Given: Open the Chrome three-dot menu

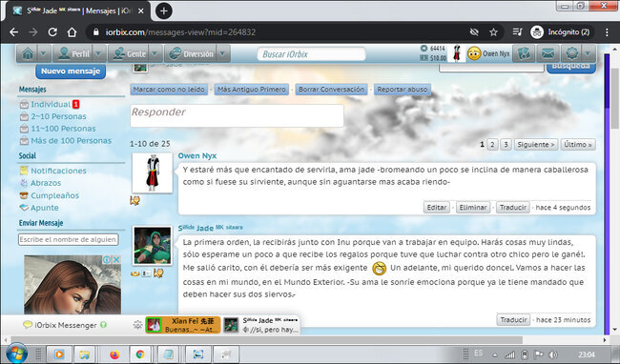Looking at the screenshot, I should point(607,32).
